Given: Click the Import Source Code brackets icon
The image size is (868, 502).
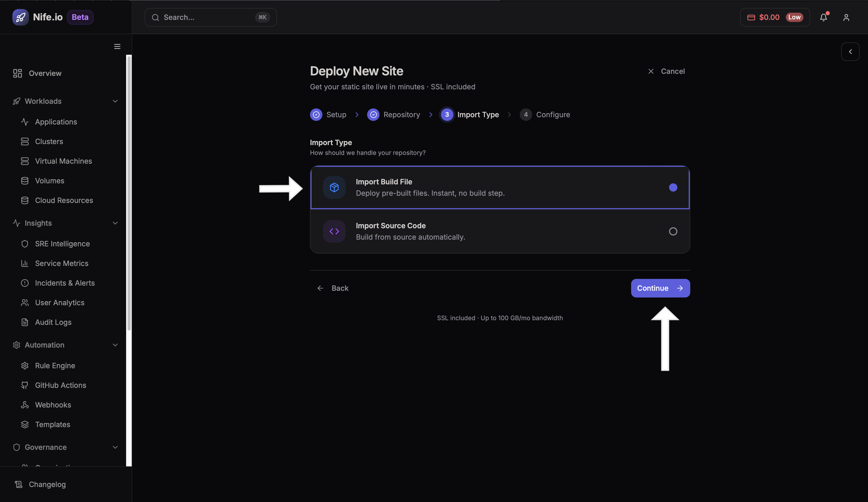Looking at the screenshot, I should (x=334, y=231).
